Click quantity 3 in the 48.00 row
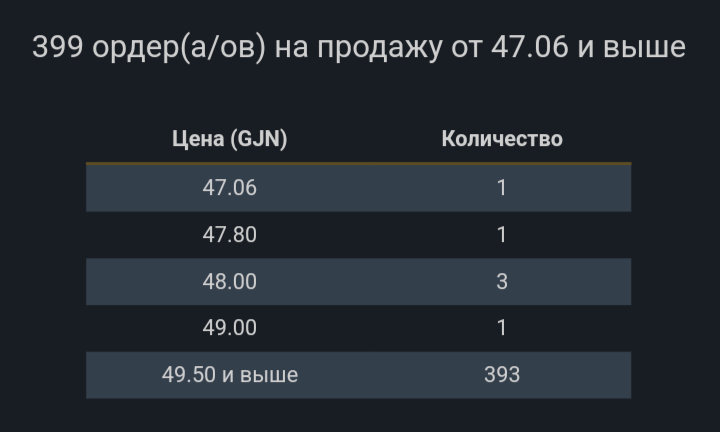 click(x=502, y=282)
